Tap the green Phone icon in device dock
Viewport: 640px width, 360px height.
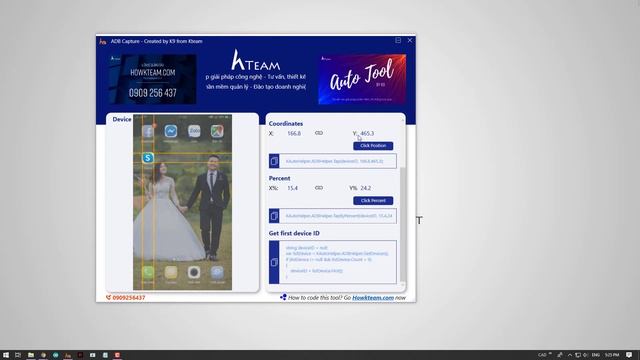(148, 272)
